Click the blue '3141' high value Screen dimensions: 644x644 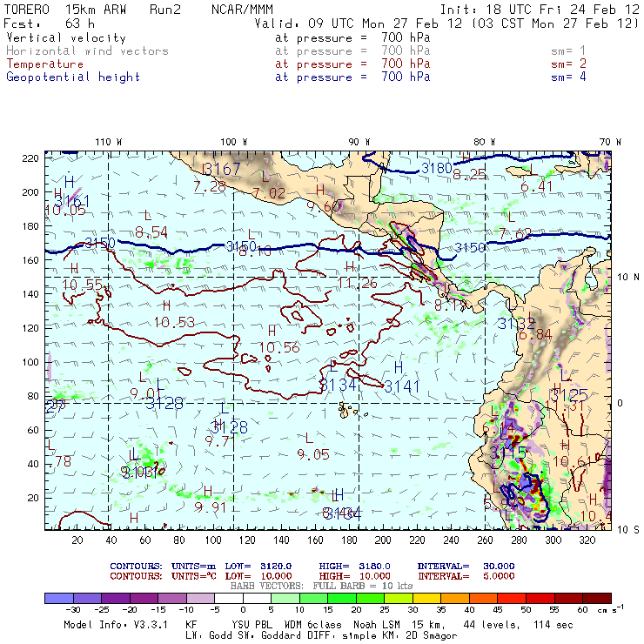click(x=402, y=386)
